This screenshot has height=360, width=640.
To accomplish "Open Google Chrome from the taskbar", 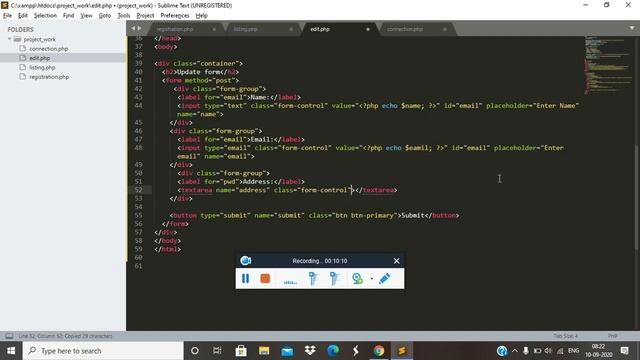I will point(379,351).
